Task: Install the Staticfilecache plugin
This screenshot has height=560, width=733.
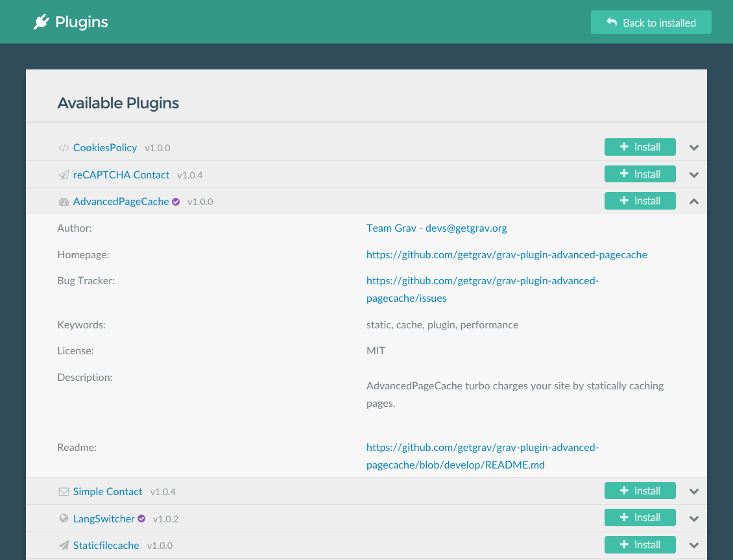Action: [x=640, y=544]
